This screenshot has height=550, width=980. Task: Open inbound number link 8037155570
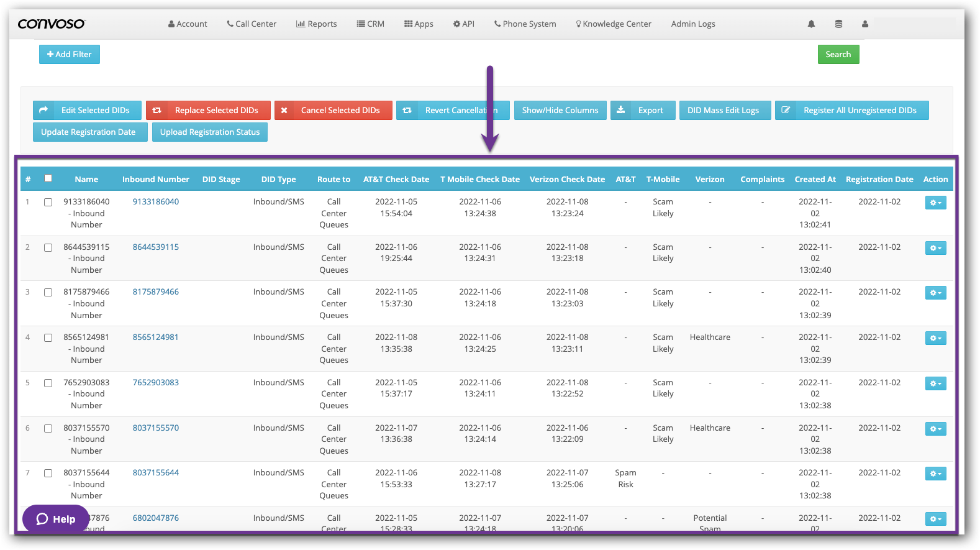pyautogui.click(x=156, y=428)
